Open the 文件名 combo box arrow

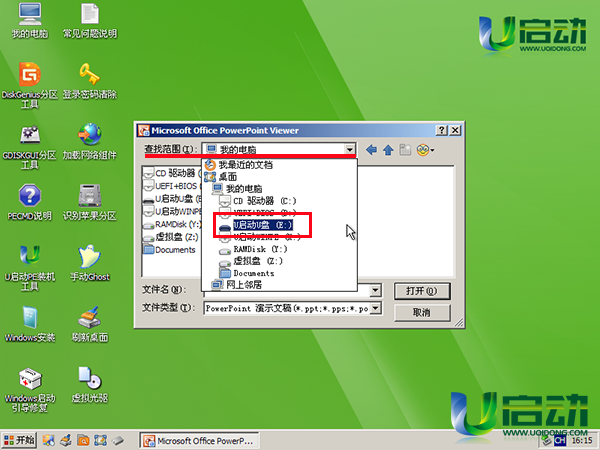375,290
